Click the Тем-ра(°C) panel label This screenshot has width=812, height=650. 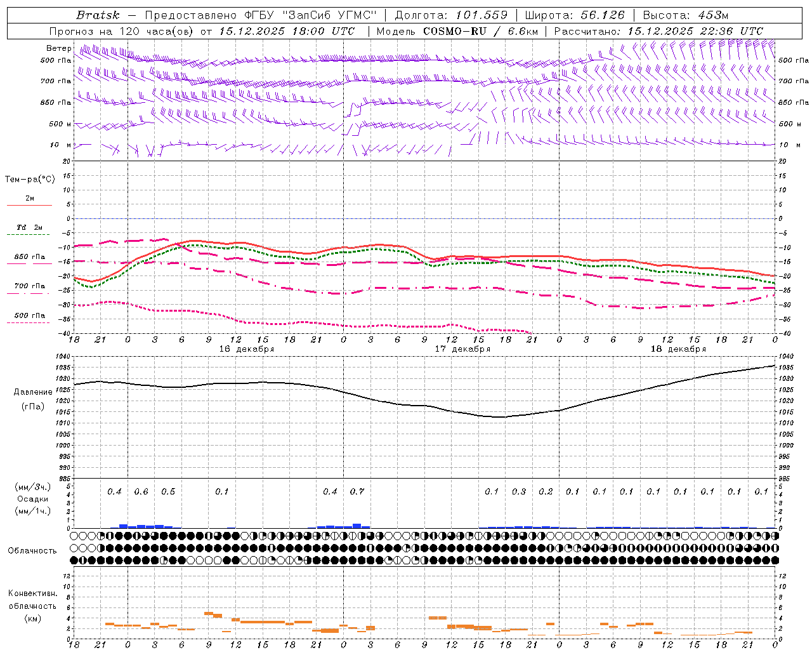[30, 180]
